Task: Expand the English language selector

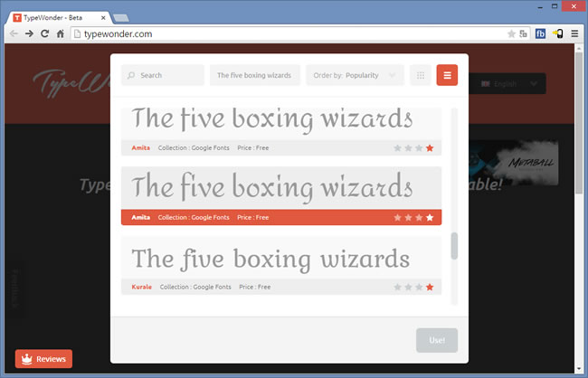Action: 505,84
